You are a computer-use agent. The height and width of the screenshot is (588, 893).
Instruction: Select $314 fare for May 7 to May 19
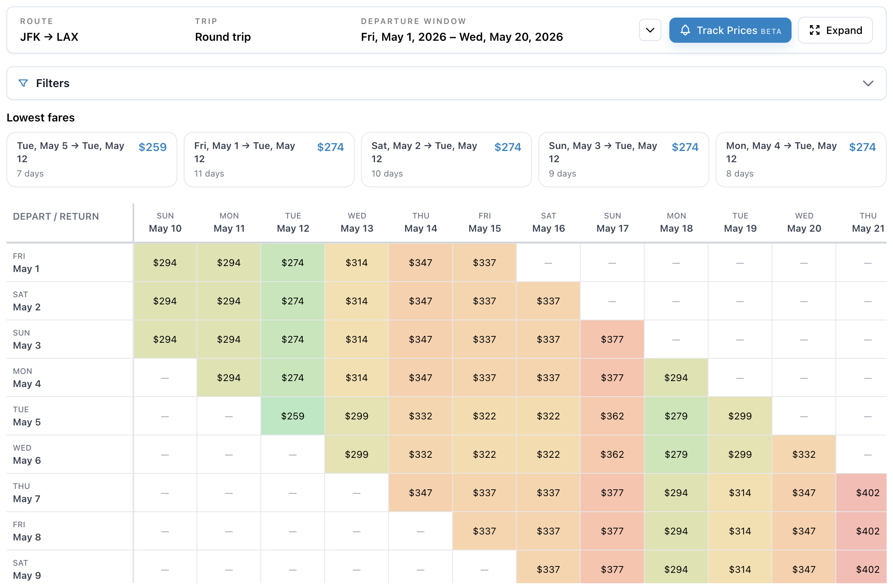740,493
